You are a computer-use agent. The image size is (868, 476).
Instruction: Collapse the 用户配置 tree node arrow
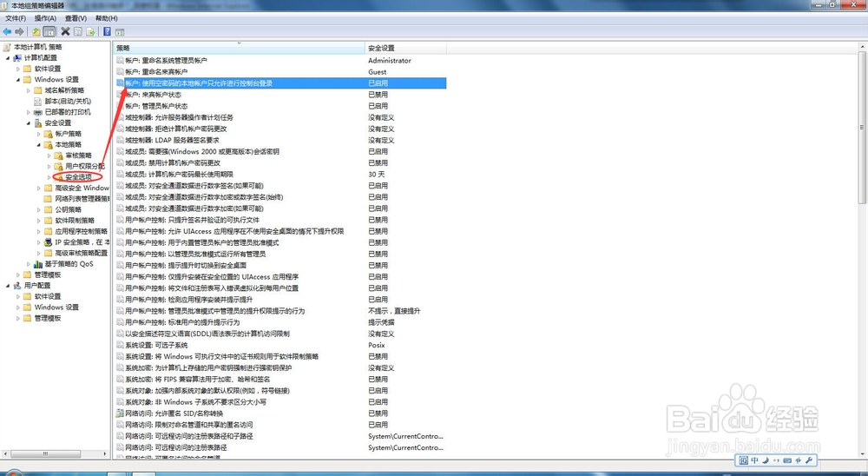[x=8, y=286]
